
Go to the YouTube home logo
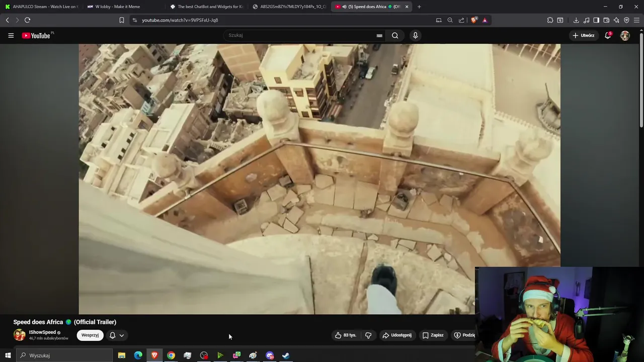36,35
